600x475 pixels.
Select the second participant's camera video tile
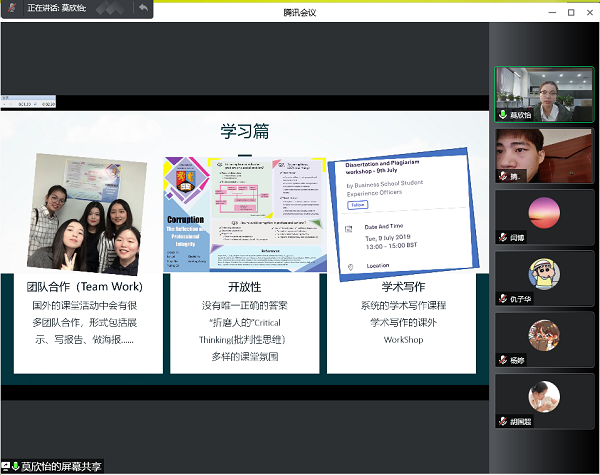(x=544, y=154)
